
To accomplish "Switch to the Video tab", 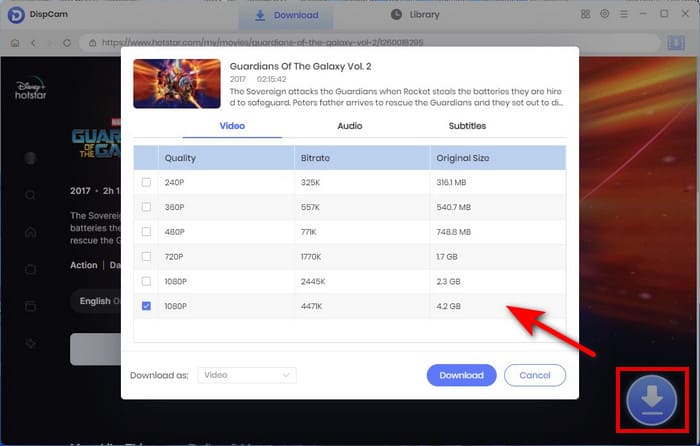I will (232, 126).
